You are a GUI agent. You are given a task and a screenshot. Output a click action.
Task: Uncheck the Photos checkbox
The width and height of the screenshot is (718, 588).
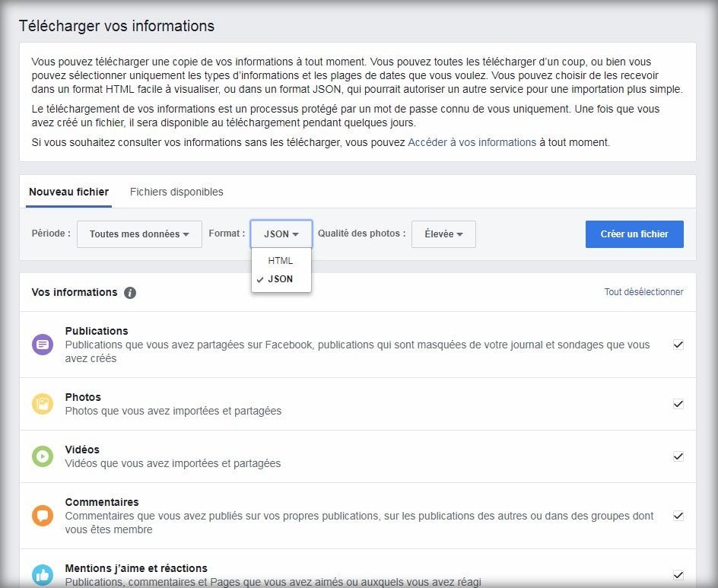click(678, 403)
